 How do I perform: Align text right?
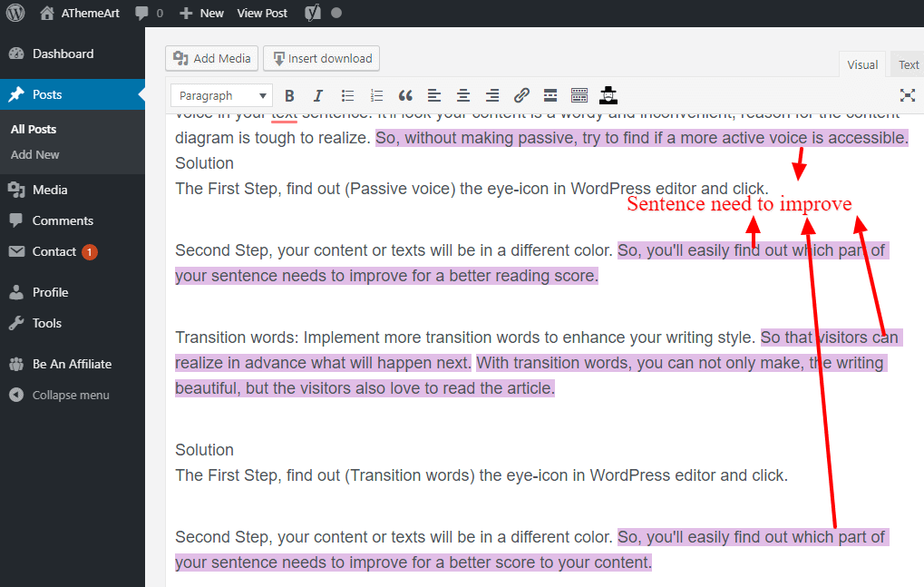click(492, 95)
